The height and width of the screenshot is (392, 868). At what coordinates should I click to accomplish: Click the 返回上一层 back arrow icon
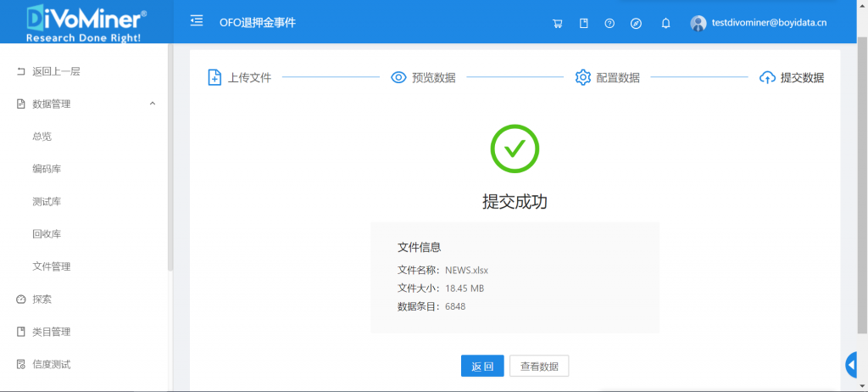[21, 71]
